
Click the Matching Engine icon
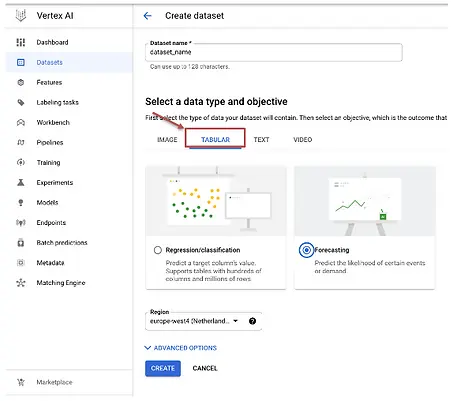[21, 283]
